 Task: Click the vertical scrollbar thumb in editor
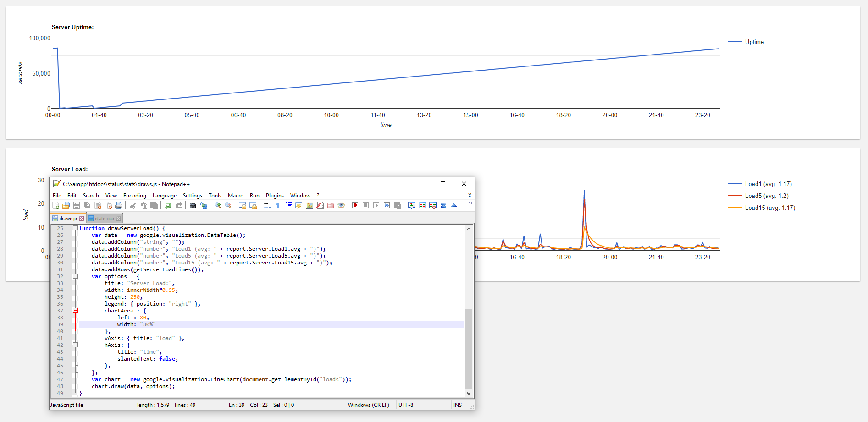tap(469, 349)
